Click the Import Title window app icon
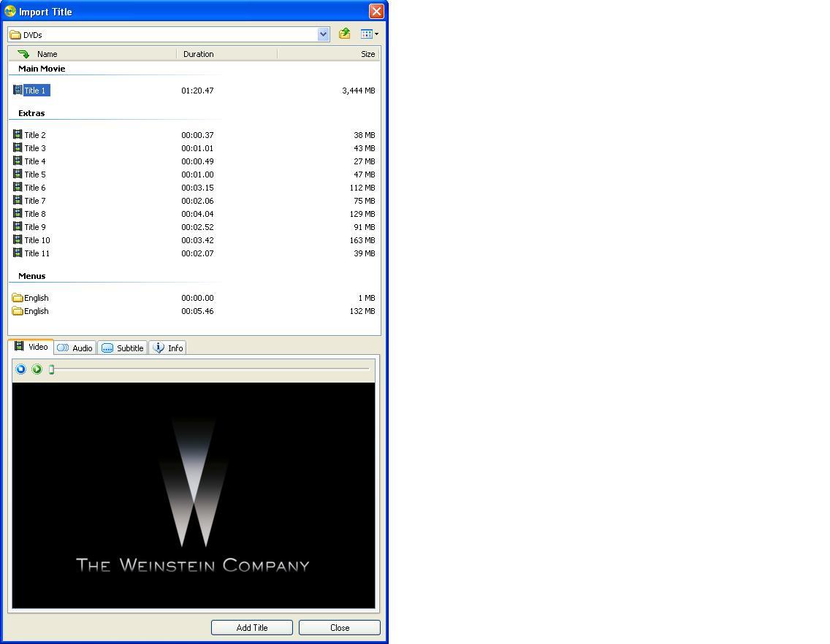Image resolution: width=830 pixels, height=644 pixels. click(10, 10)
